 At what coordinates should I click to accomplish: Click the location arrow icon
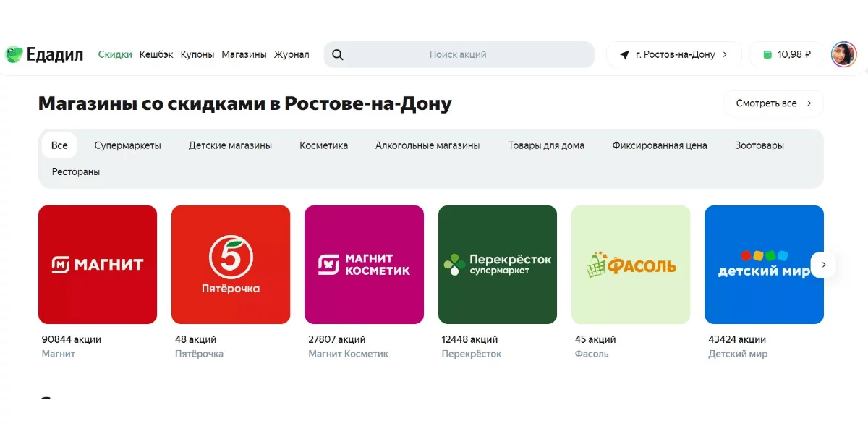[x=624, y=54]
